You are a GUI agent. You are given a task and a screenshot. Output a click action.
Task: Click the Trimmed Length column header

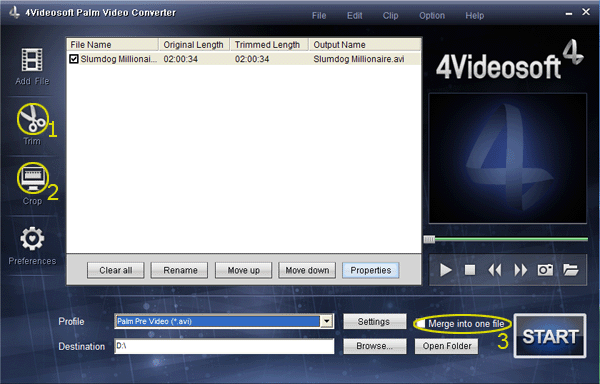coord(269,45)
